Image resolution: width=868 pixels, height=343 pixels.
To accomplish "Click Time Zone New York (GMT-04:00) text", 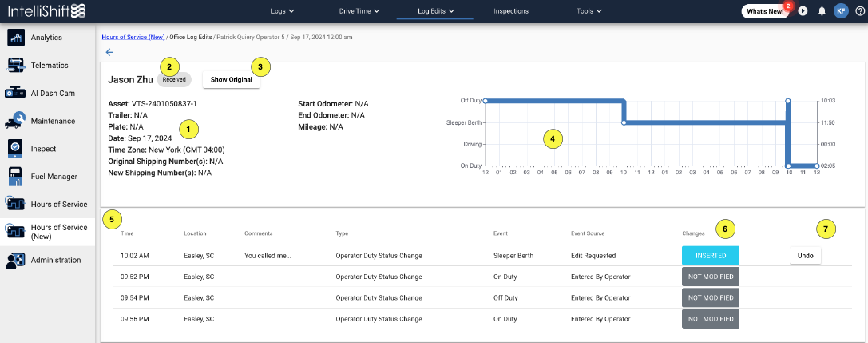I will pyautogui.click(x=167, y=150).
